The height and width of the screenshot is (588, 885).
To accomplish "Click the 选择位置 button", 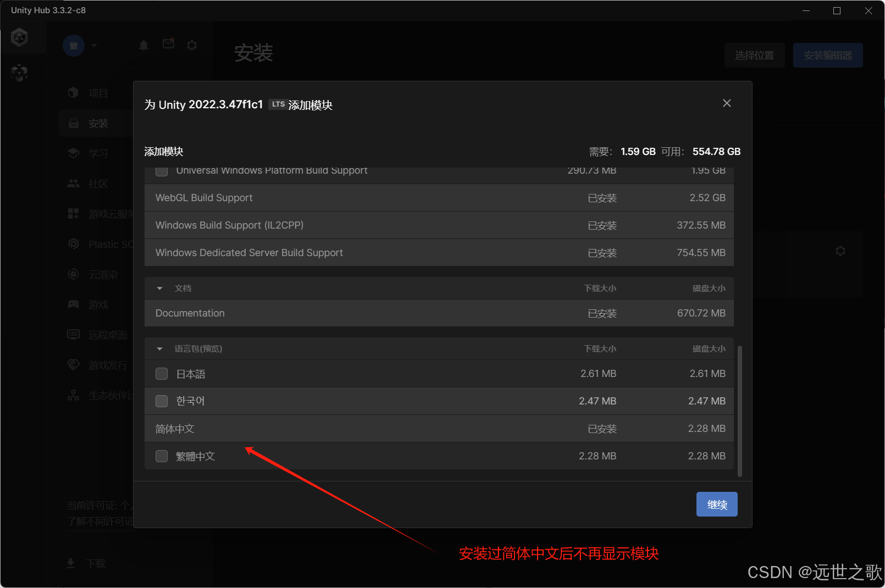I will (754, 56).
